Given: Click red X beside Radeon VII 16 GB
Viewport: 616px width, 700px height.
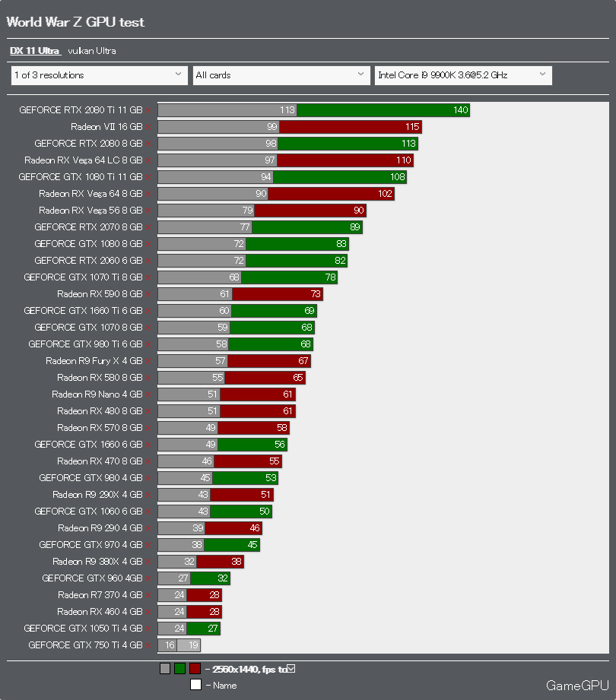Looking at the screenshot, I should pos(148,127).
